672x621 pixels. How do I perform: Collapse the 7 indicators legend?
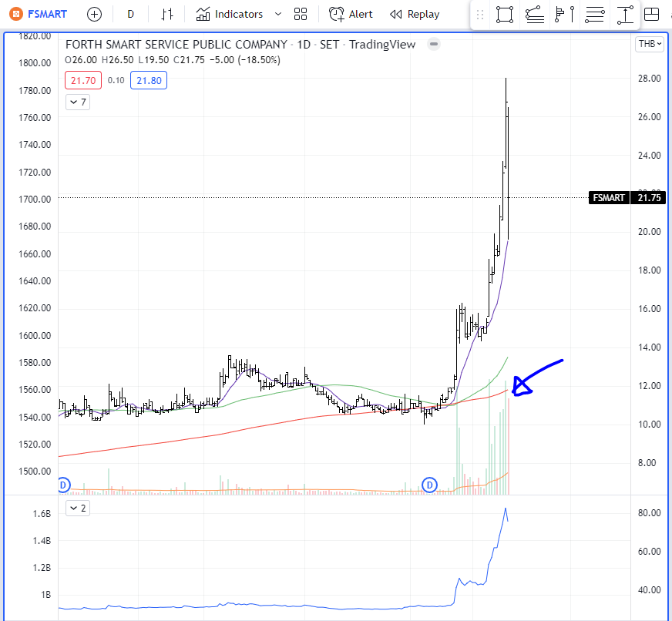78,102
